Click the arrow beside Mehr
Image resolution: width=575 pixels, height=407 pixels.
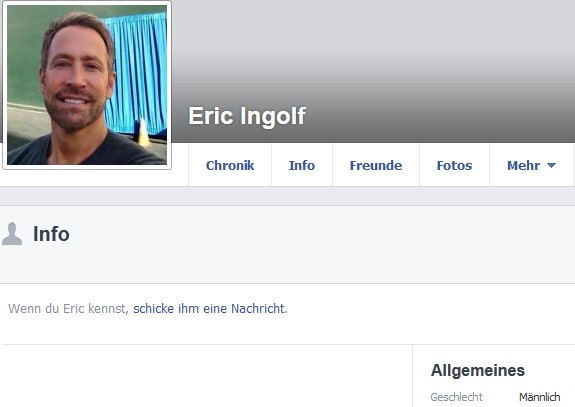[x=551, y=165]
